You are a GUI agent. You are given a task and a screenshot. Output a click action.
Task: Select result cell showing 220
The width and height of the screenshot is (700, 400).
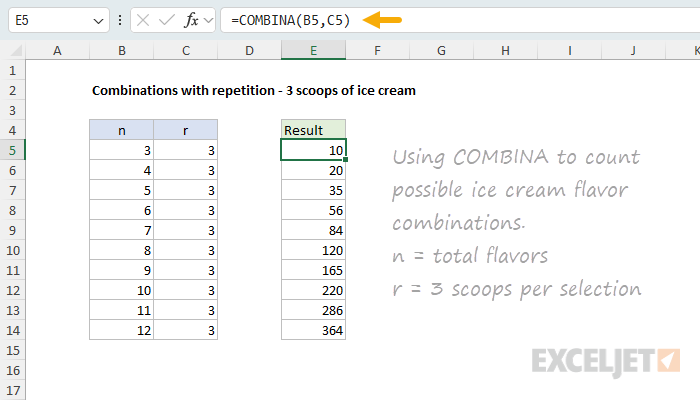[313, 290]
